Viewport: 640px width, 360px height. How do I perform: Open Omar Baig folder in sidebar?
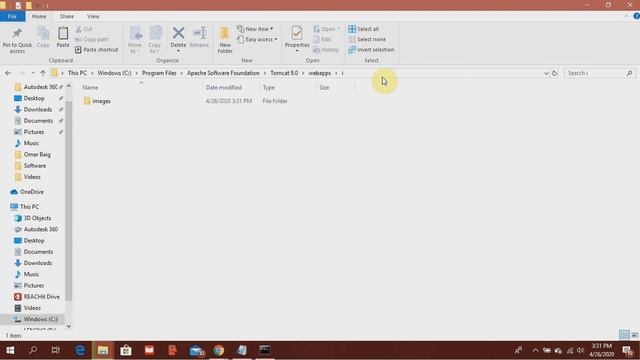37,154
